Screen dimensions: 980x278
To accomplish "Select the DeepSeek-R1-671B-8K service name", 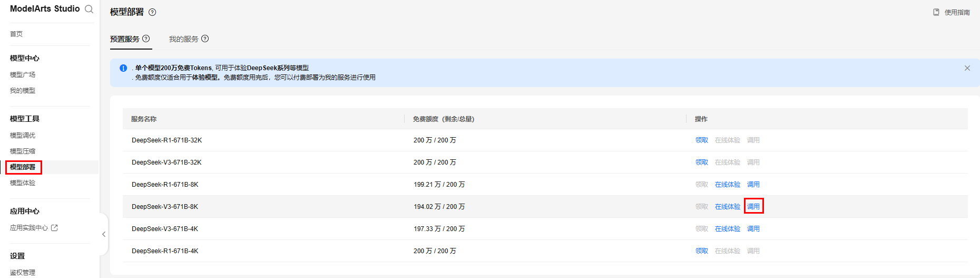I will click(165, 185).
